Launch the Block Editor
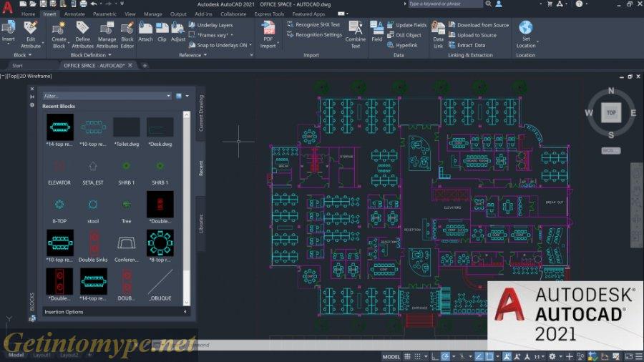Image resolution: width=644 pixels, height=362 pixels. (127, 35)
